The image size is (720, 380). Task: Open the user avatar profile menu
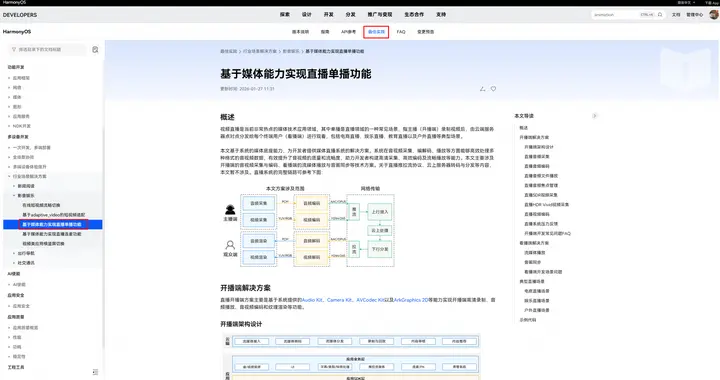[x=714, y=15]
